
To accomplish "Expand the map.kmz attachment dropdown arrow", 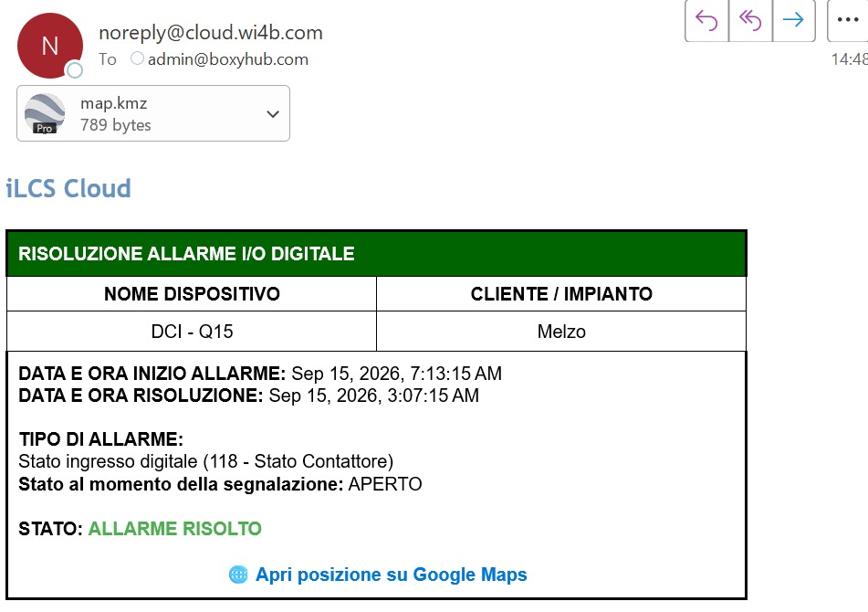I will pyautogui.click(x=272, y=114).
